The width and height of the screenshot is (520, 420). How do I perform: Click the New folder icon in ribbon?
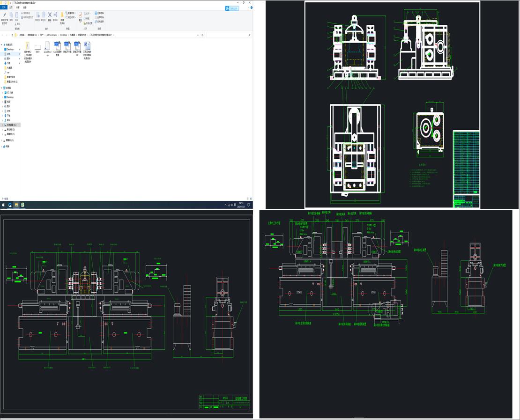pyautogui.click(x=62, y=15)
